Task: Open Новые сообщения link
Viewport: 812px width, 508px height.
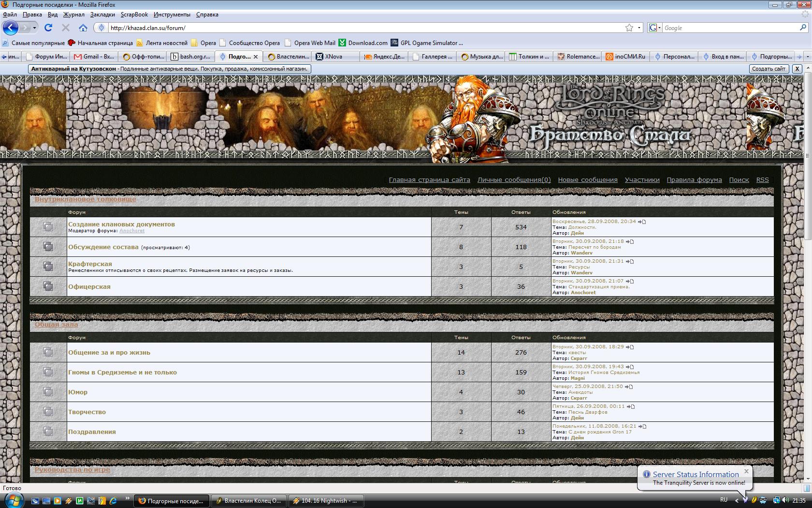Action: (588, 179)
